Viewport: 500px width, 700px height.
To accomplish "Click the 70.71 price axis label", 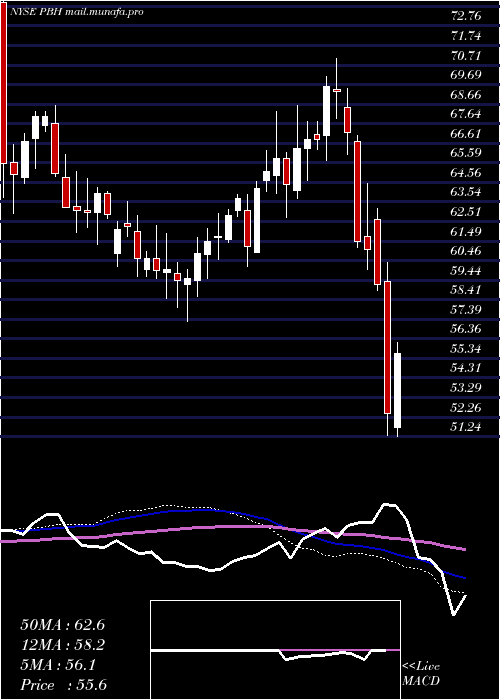I will point(466,55).
